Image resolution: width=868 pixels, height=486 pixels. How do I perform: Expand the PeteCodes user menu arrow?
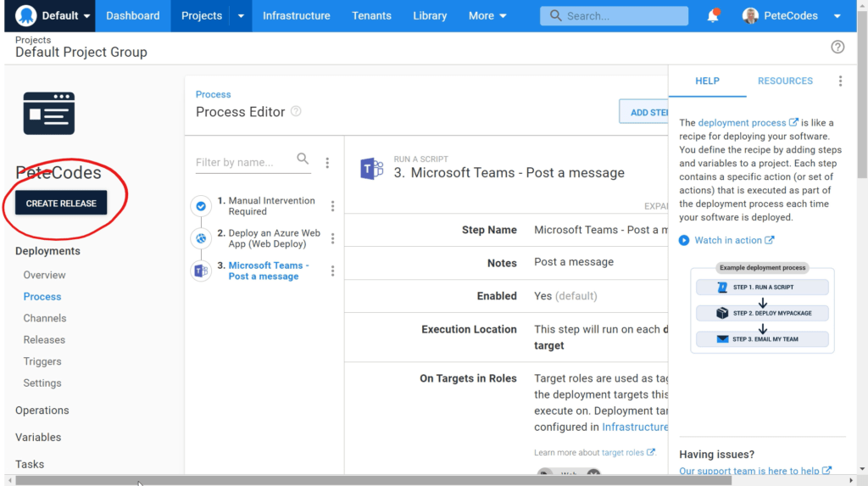[x=837, y=16]
